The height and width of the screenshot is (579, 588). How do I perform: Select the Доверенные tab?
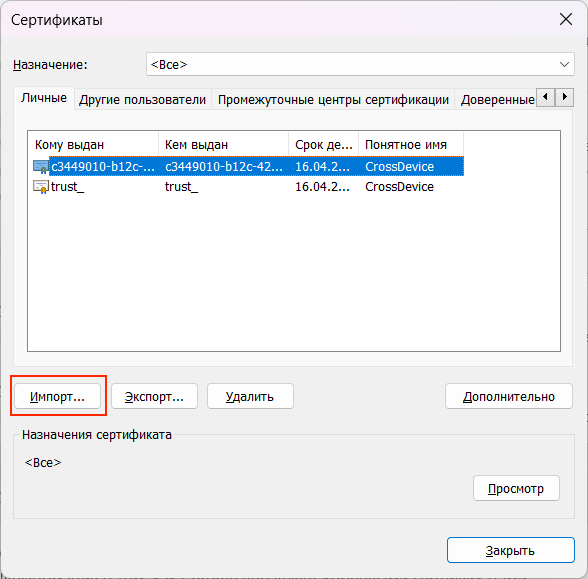(497, 100)
